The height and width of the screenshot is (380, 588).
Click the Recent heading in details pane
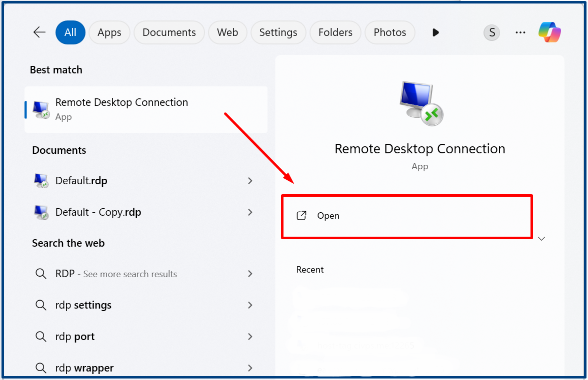[310, 270]
